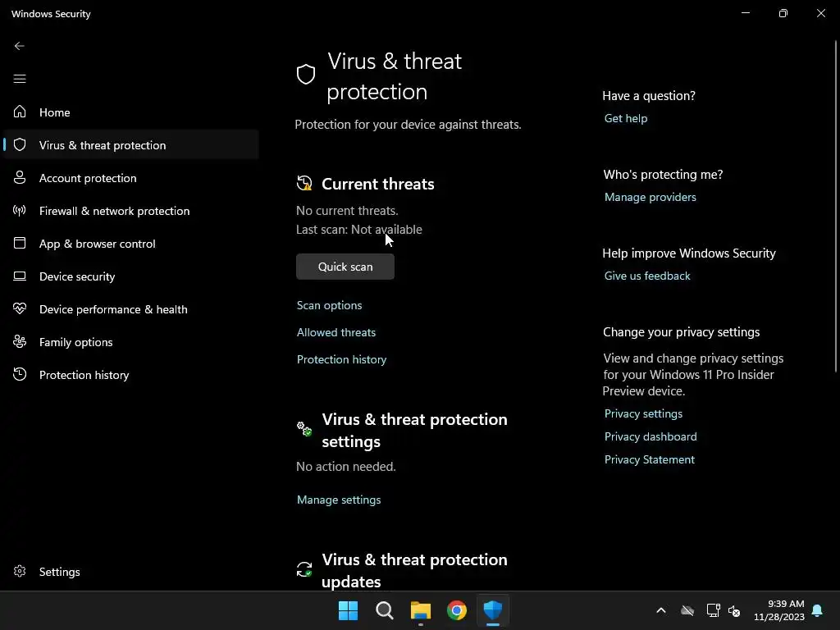The height and width of the screenshot is (630, 840).
Task: Click Manage providers link
Action: tap(651, 197)
